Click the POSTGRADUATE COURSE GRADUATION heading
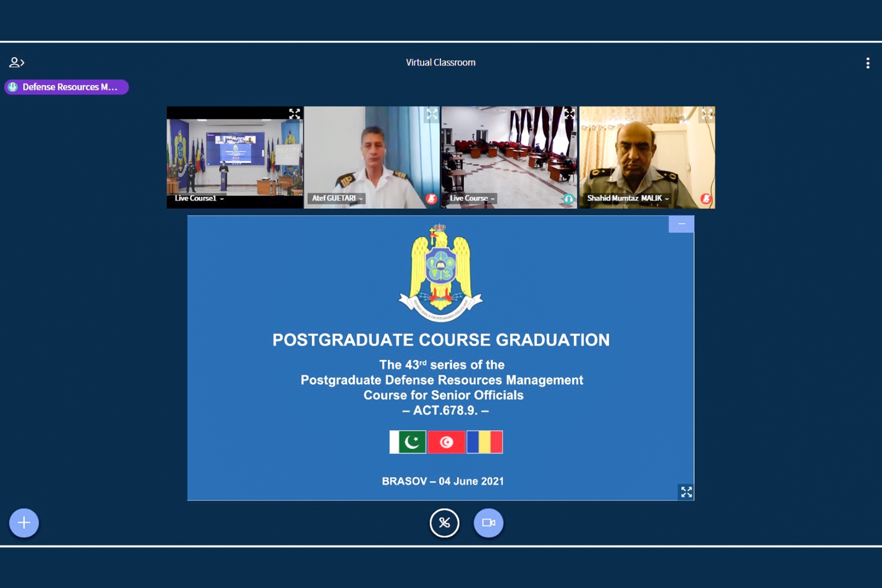 pos(441,340)
